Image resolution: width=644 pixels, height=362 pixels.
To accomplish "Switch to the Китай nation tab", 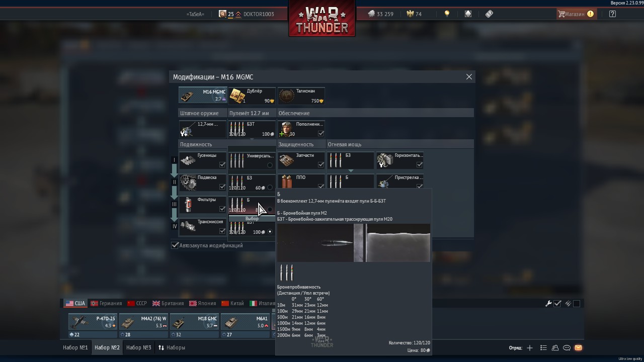I will coord(233,304).
